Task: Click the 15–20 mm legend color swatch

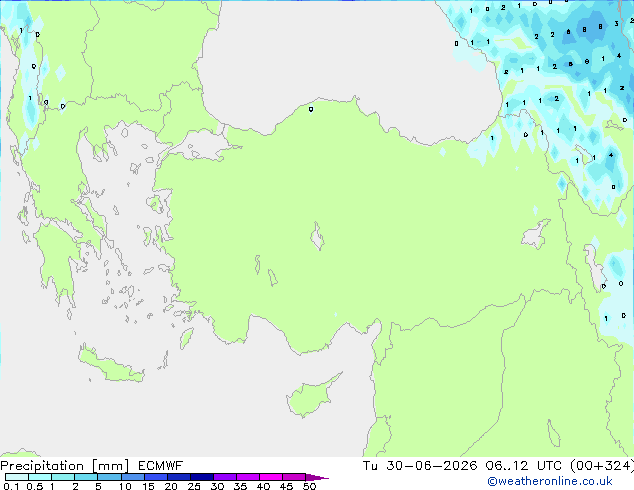Action: click(x=156, y=477)
